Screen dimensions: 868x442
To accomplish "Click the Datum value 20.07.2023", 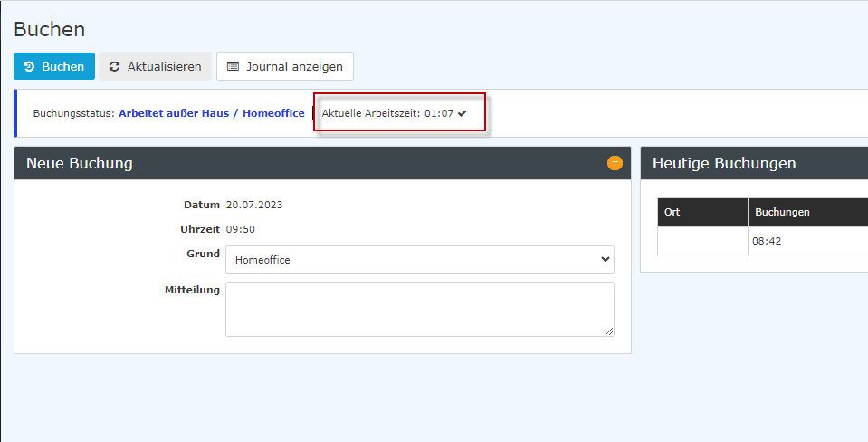I will click(254, 205).
